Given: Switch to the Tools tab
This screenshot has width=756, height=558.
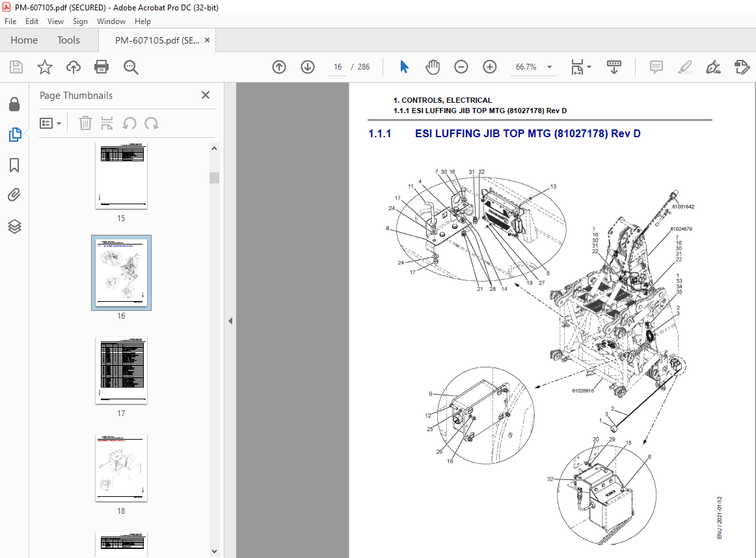Looking at the screenshot, I should coord(68,40).
